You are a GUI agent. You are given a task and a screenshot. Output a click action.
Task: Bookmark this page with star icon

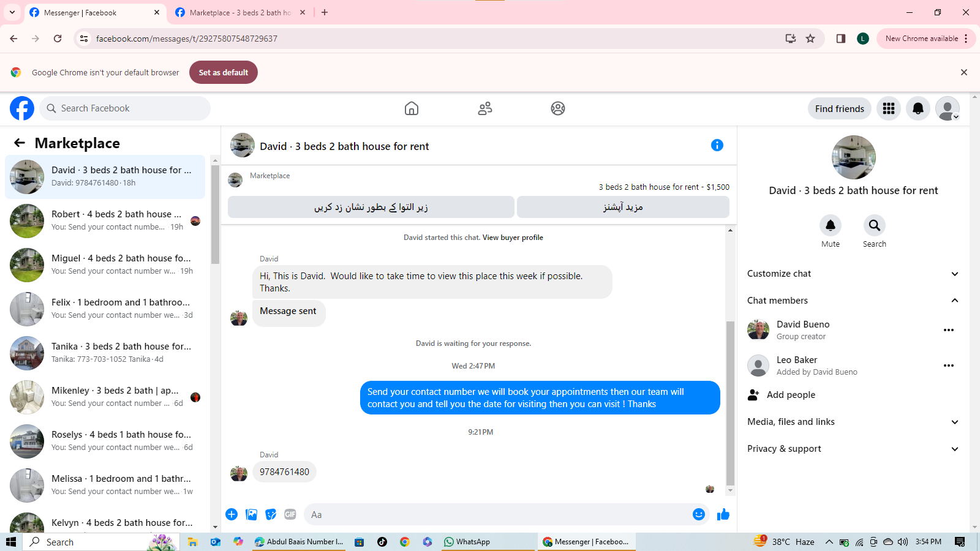[810, 39]
